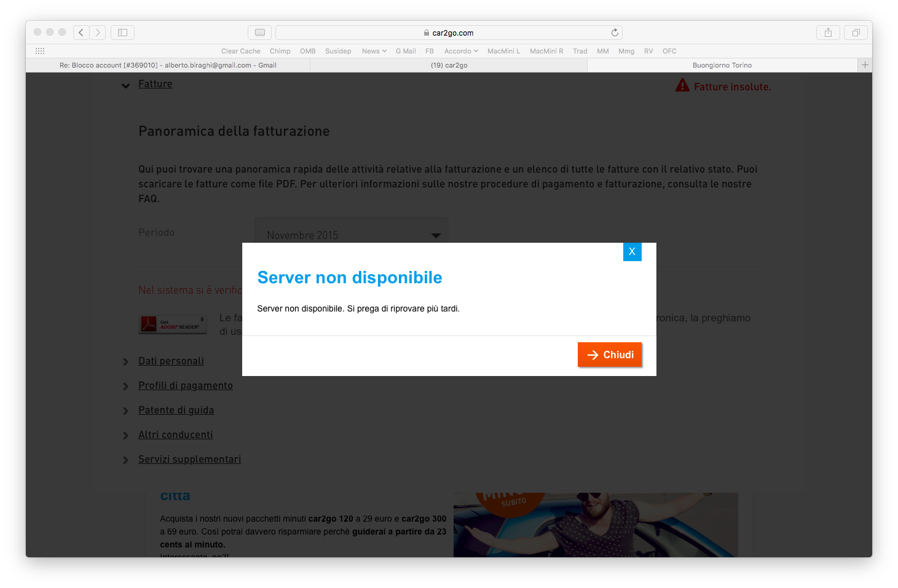Expand the Patente di guida chevron
The image size is (898, 588).
125,410
